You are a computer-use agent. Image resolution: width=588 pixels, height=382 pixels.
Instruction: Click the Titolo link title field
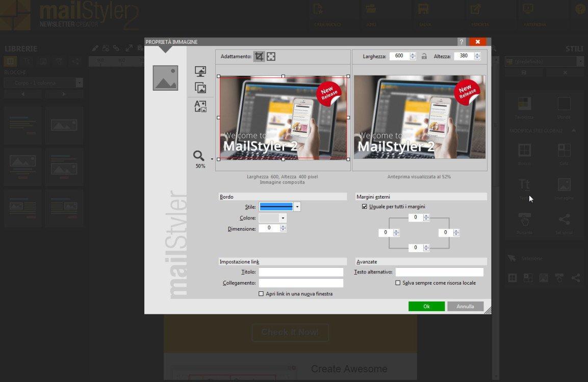coord(301,272)
